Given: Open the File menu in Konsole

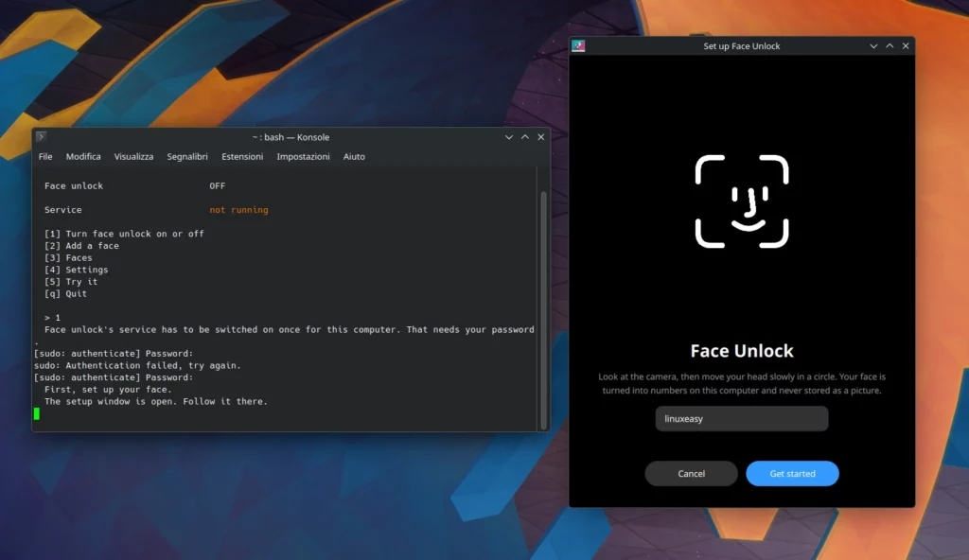Looking at the screenshot, I should coord(45,156).
